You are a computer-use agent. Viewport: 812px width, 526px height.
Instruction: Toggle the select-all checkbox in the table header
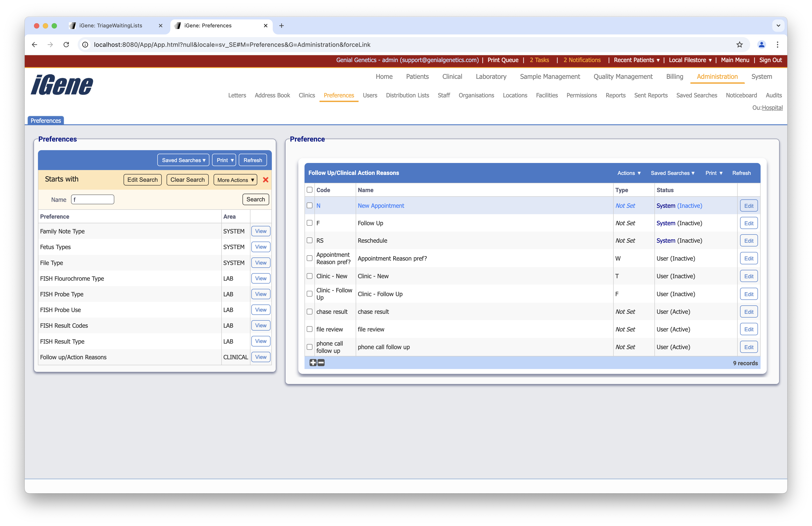point(309,190)
